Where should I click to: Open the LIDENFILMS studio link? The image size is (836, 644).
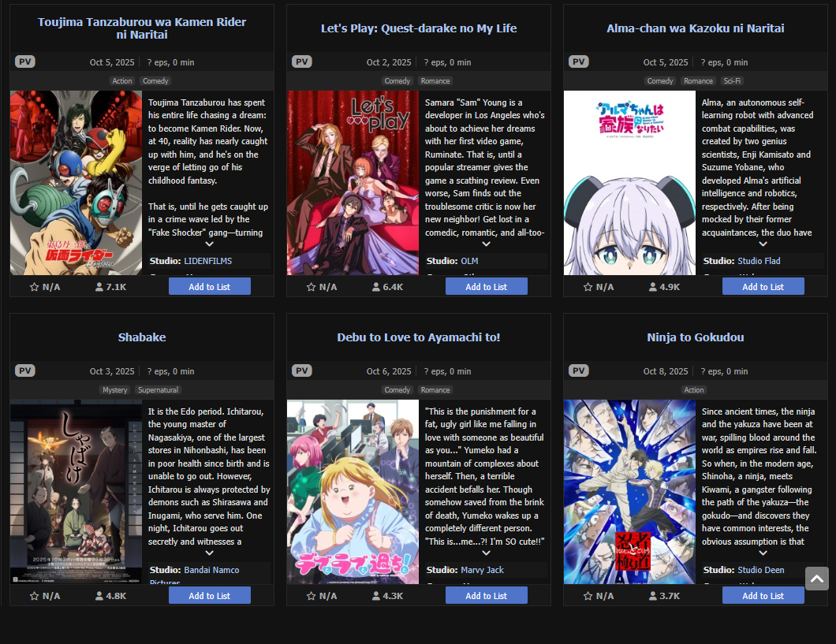tap(208, 261)
